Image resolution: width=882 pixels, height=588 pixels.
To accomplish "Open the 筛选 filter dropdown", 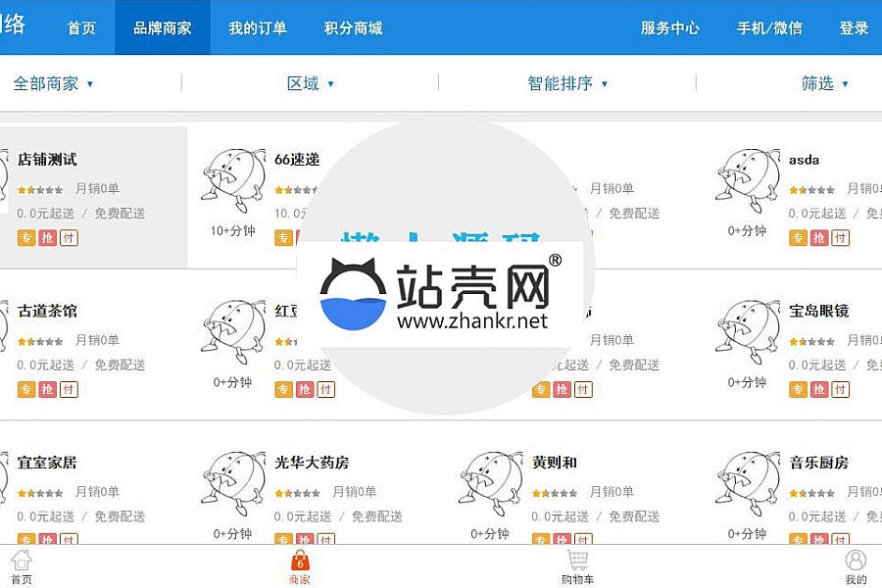I will point(824,83).
